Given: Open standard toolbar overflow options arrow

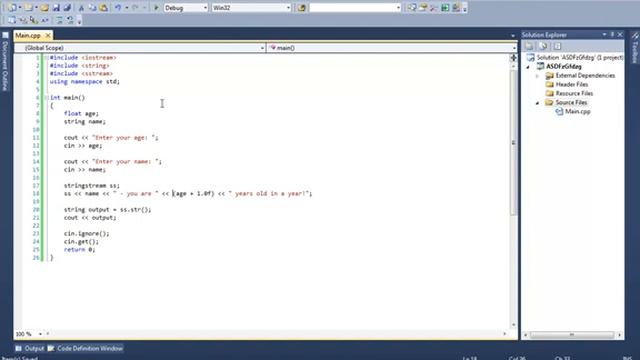Looking at the screenshot, I should click(465, 9).
